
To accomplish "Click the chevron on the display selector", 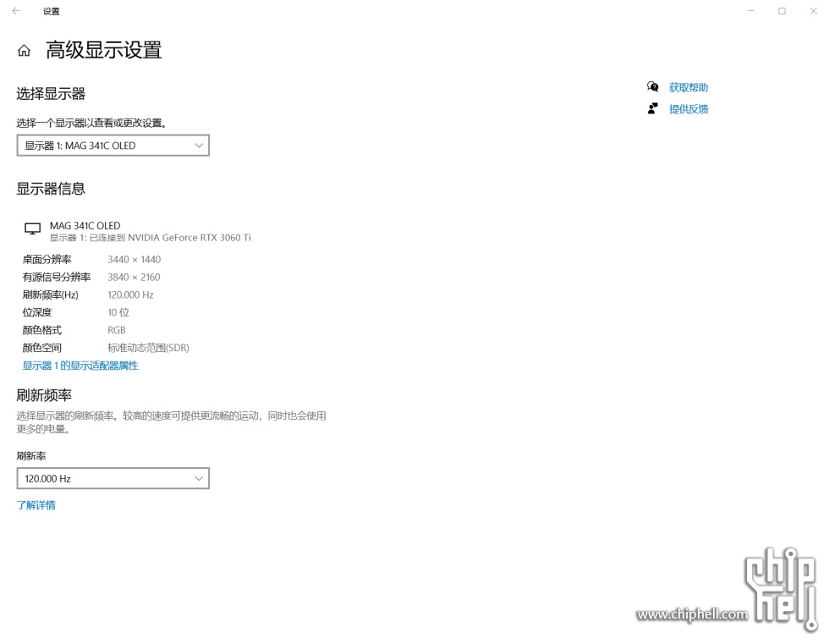I will click(x=199, y=146).
